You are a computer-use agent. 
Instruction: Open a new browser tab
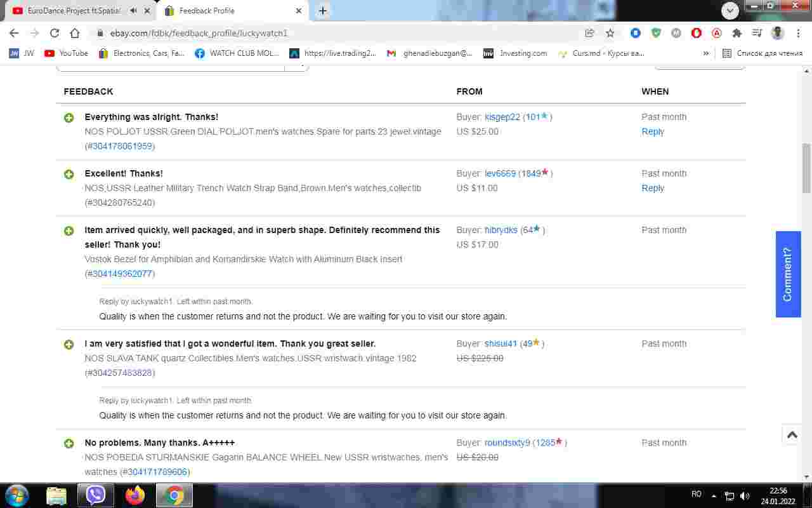point(323,11)
